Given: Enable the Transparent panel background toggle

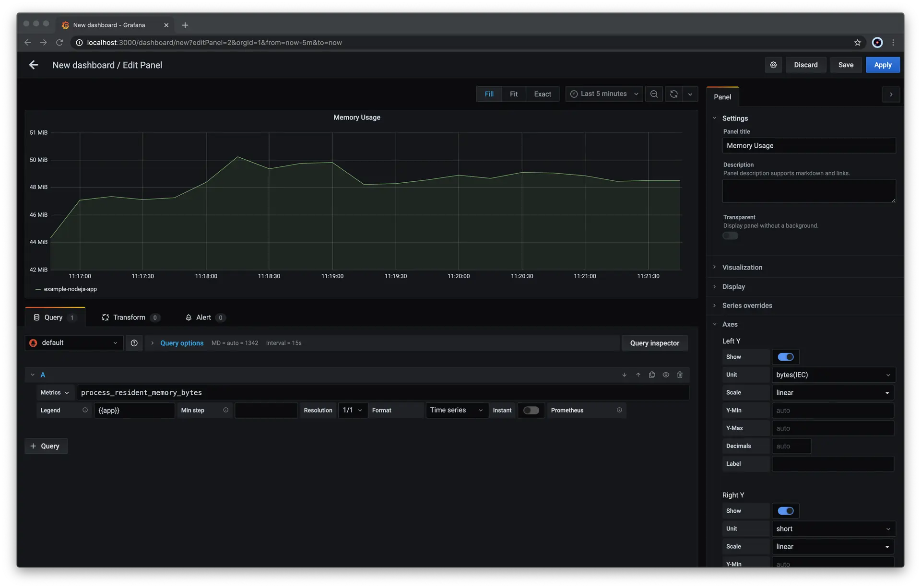Looking at the screenshot, I should [x=730, y=235].
